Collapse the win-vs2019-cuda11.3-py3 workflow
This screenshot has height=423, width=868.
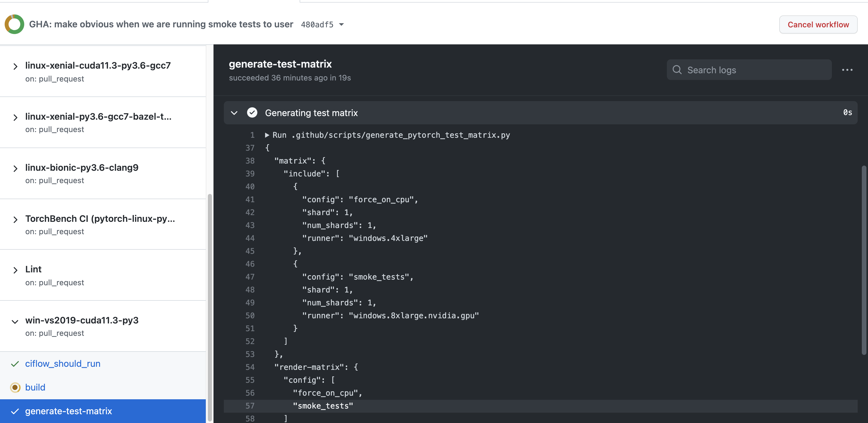[x=15, y=321]
